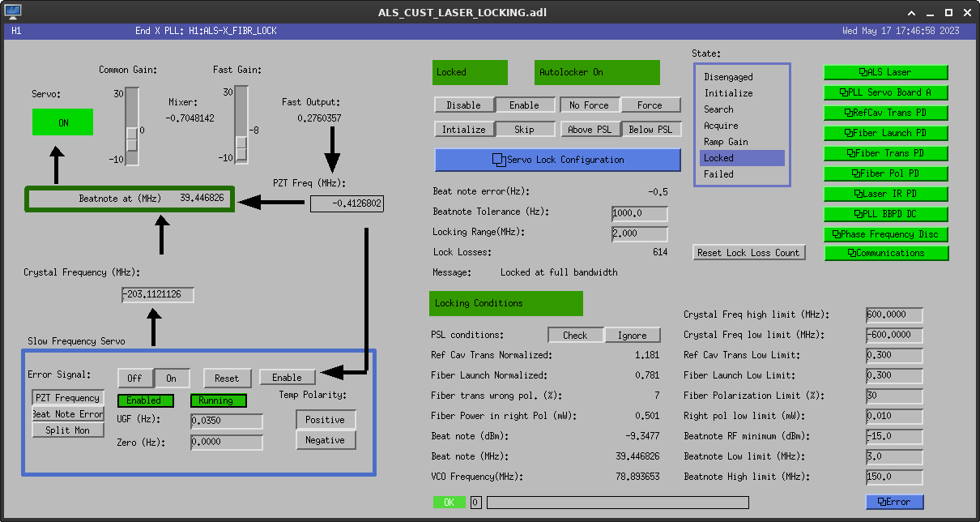Turn the Slow Frequency Servo Off
Screen dimensions: 980x522
[135, 378]
